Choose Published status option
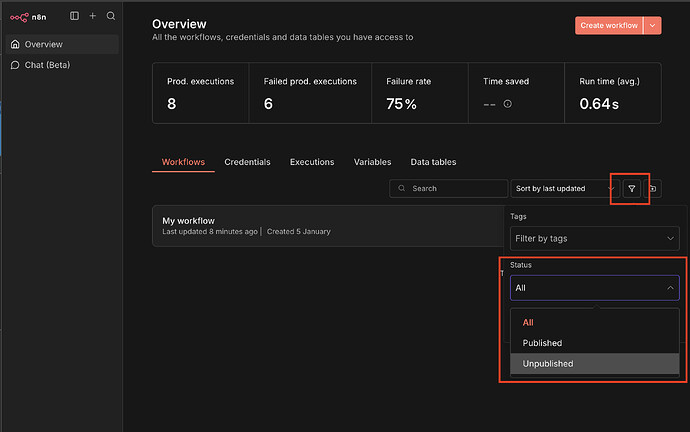 542,343
